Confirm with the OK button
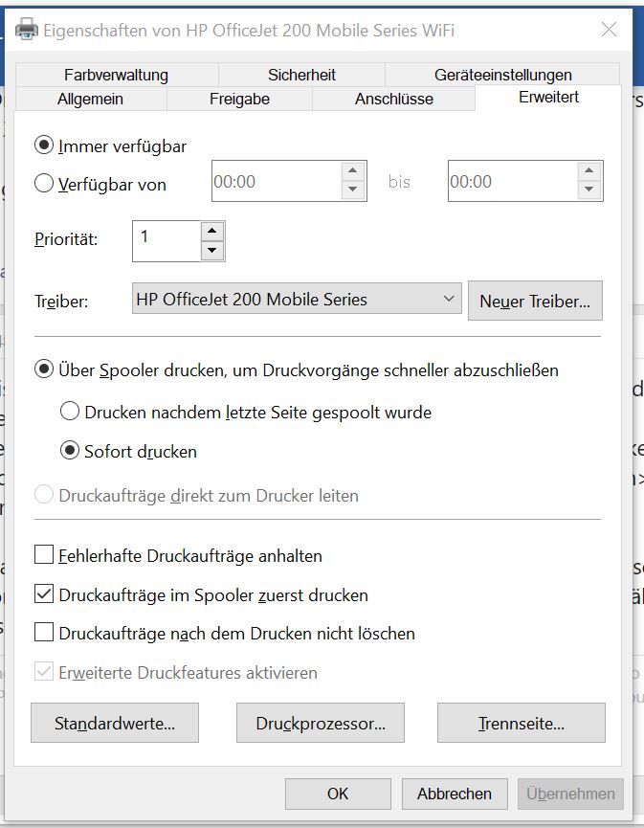The width and height of the screenshot is (644, 828). pos(338,794)
